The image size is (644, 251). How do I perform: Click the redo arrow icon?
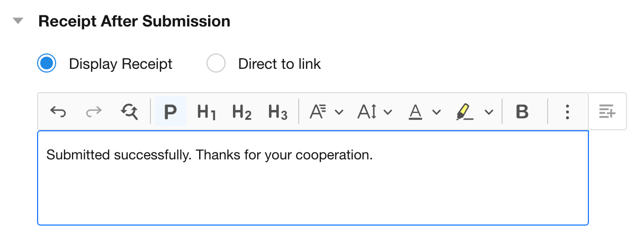[x=94, y=112]
